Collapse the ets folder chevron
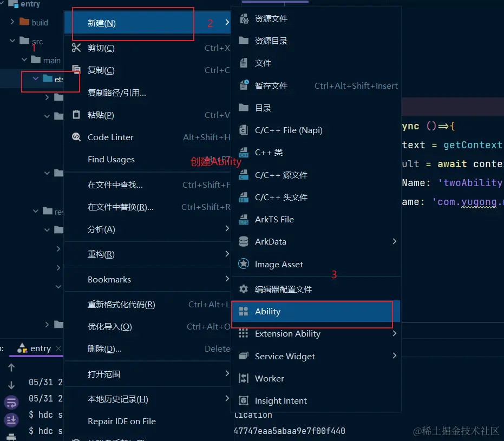504x441 pixels. (x=35, y=78)
